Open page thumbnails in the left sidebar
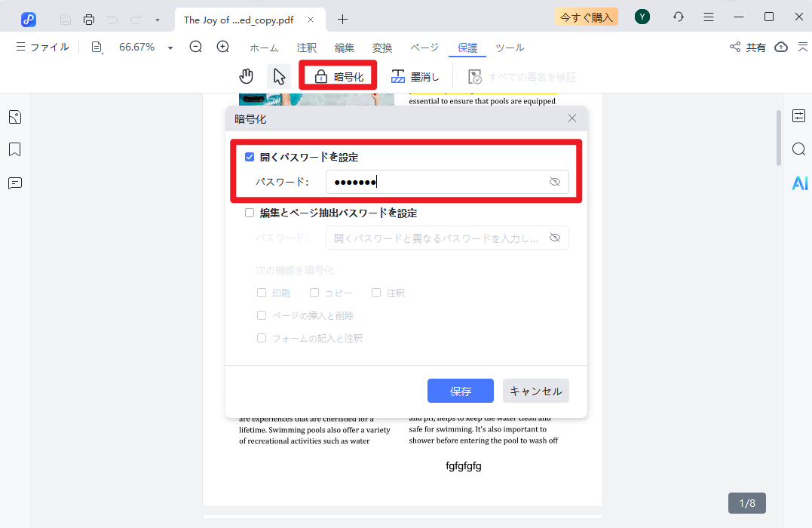The height and width of the screenshot is (528, 812). coord(14,117)
